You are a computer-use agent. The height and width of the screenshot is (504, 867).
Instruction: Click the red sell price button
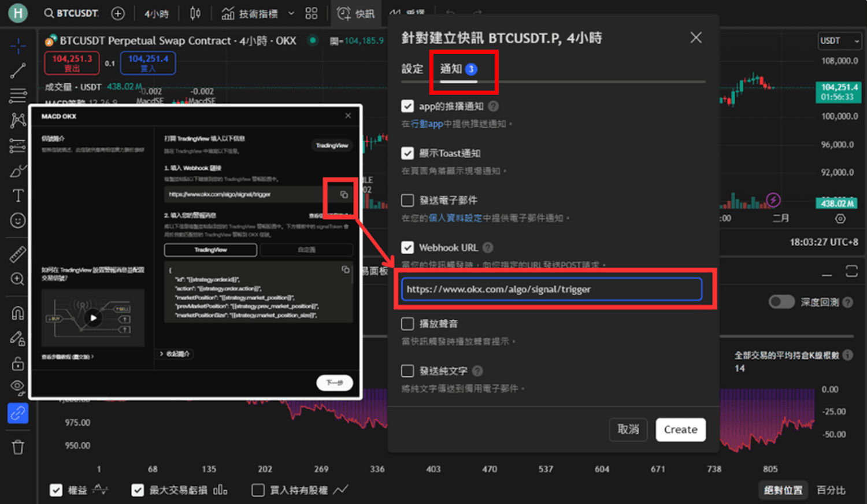(72, 63)
